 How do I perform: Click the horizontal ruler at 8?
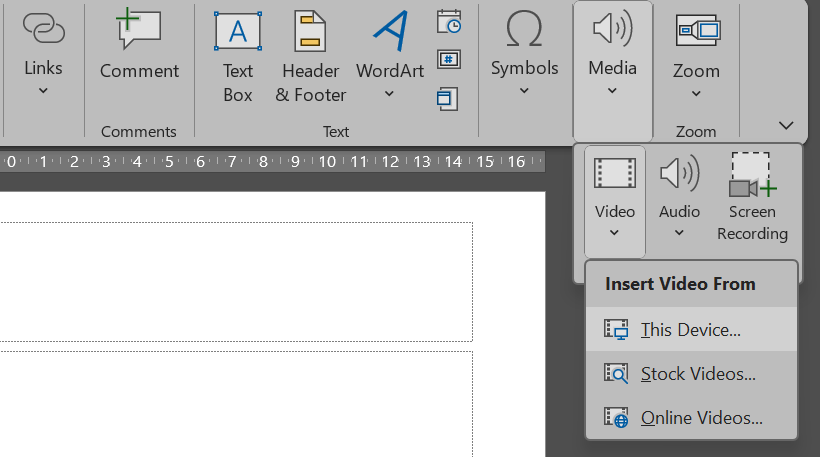point(263,162)
